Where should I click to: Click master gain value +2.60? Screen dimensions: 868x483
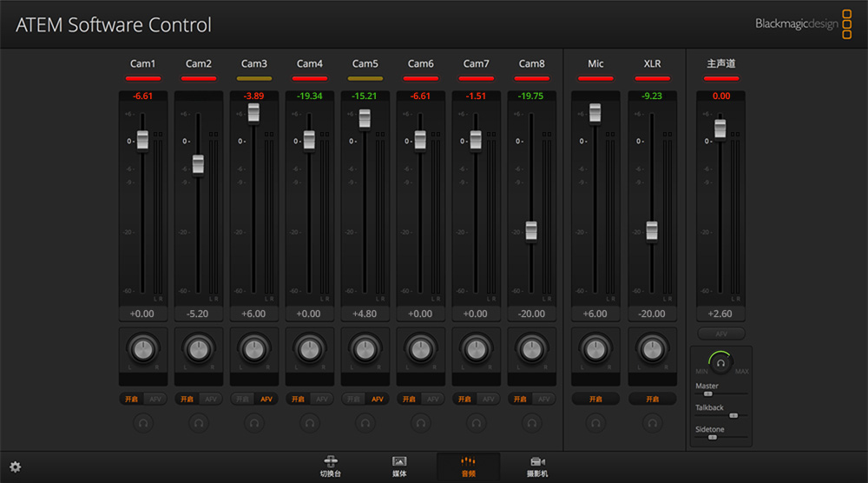[x=720, y=314]
